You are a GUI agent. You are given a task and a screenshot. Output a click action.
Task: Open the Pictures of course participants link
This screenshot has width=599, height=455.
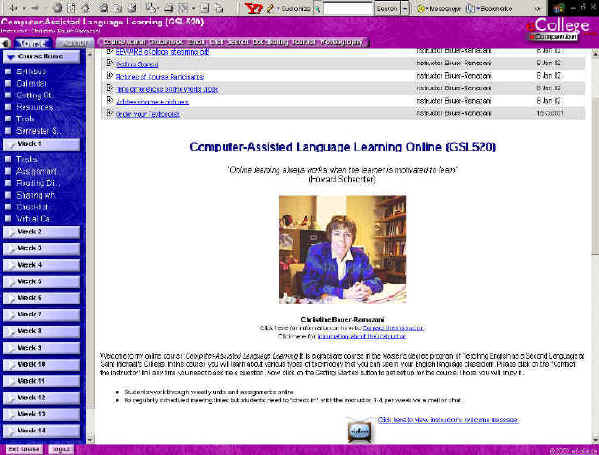click(x=160, y=77)
